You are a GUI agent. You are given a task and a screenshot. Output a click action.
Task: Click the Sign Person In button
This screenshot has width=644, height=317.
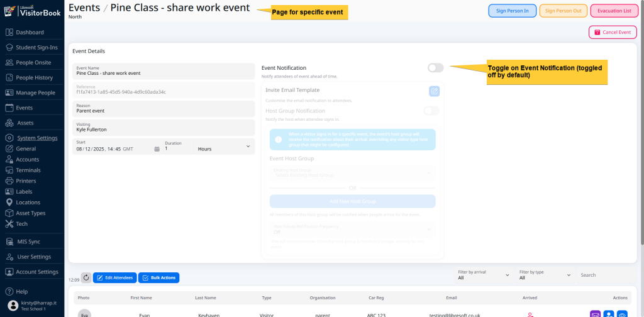tap(512, 11)
